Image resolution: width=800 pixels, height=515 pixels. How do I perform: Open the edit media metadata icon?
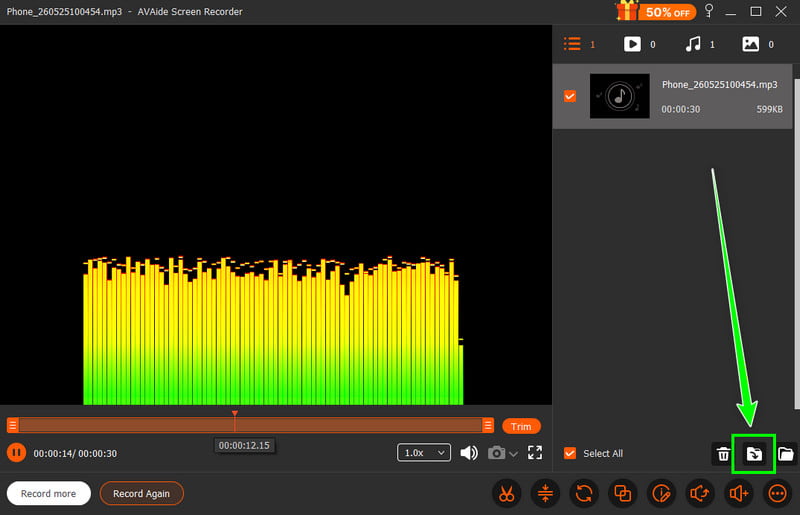pos(661,494)
